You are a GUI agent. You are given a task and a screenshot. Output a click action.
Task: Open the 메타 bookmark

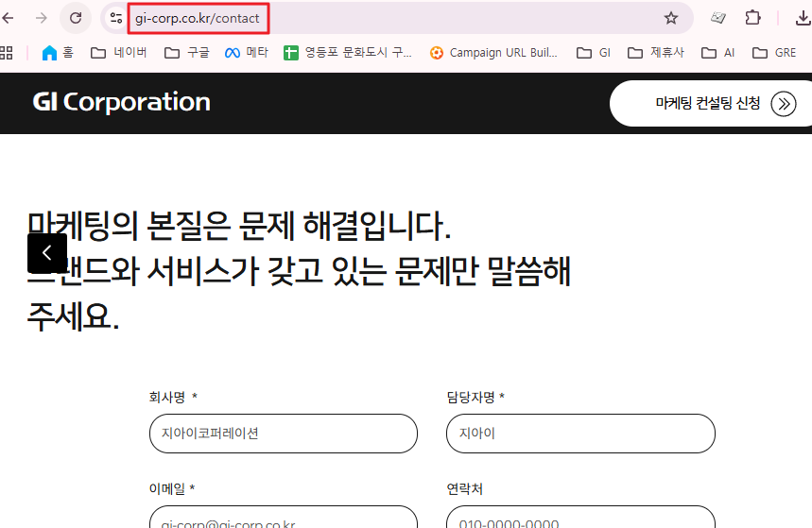(247, 52)
